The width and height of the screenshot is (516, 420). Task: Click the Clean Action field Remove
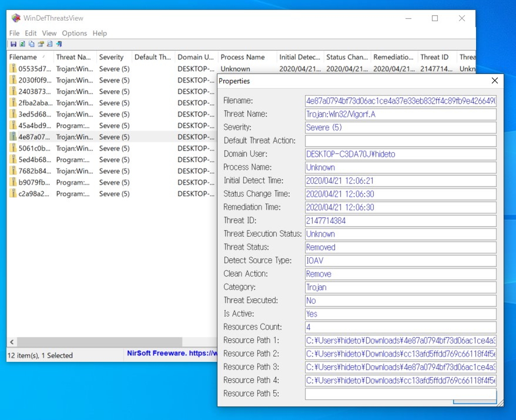401,274
